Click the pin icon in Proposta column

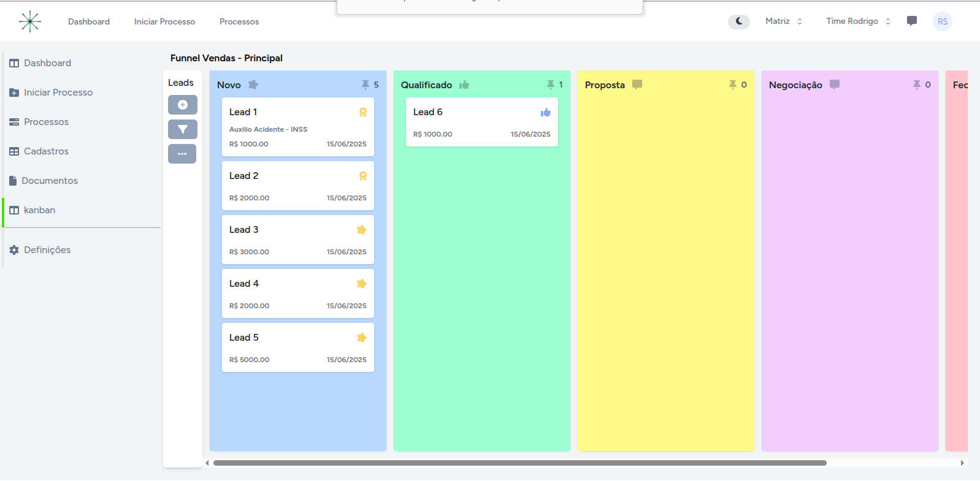pyautogui.click(x=733, y=85)
